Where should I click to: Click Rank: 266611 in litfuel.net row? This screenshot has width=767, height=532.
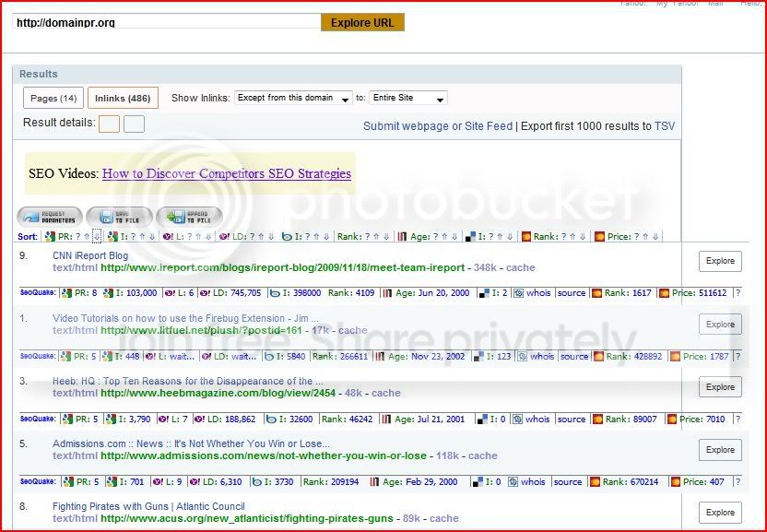pyautogui.click(x=340, y=356)
